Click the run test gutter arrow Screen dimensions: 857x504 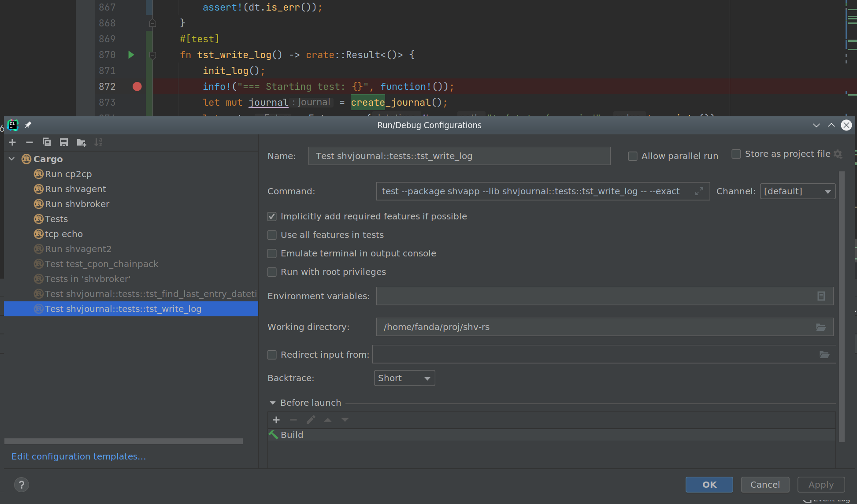point(131,55)
